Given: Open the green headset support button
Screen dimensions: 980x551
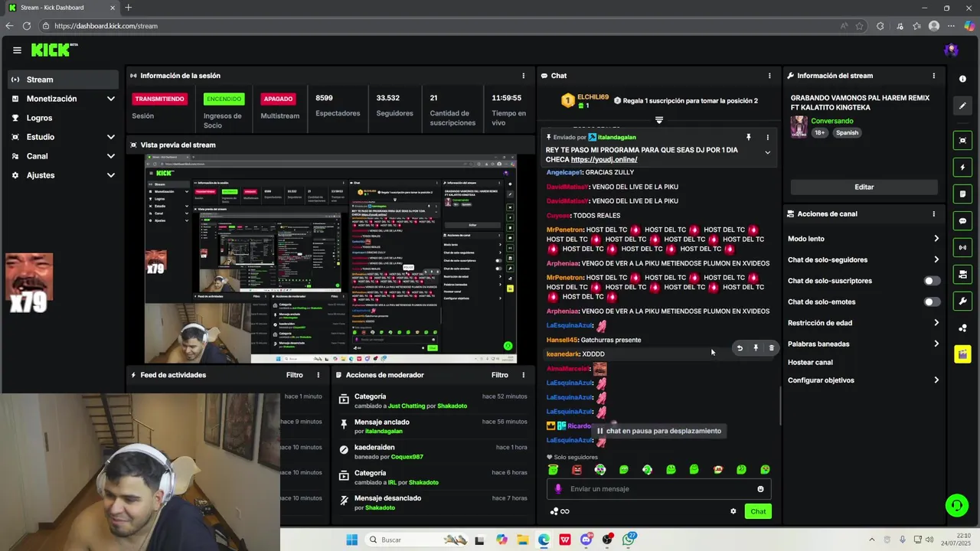Looking at the screenshot, I should click(x=956, y=505).
